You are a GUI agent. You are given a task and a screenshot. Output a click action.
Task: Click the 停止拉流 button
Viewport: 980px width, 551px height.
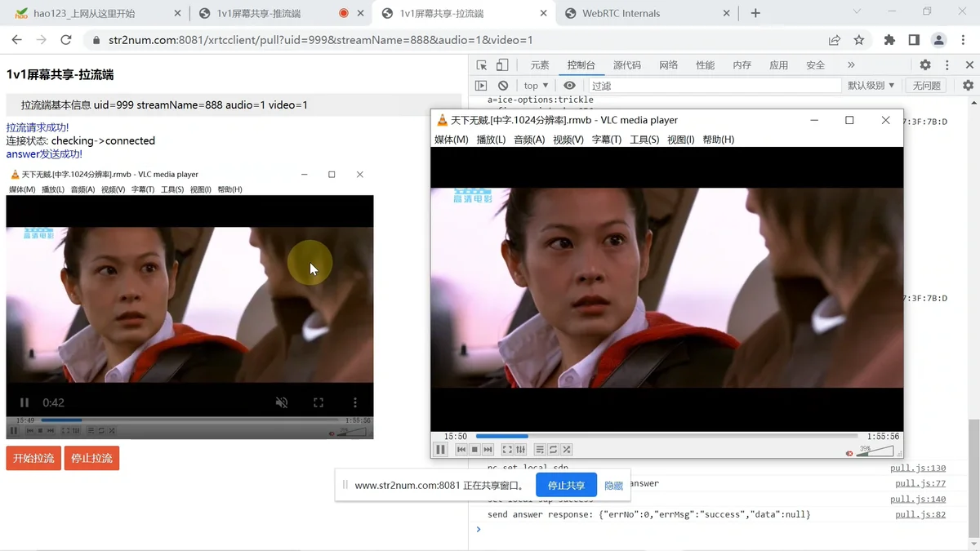pos(91,458)
